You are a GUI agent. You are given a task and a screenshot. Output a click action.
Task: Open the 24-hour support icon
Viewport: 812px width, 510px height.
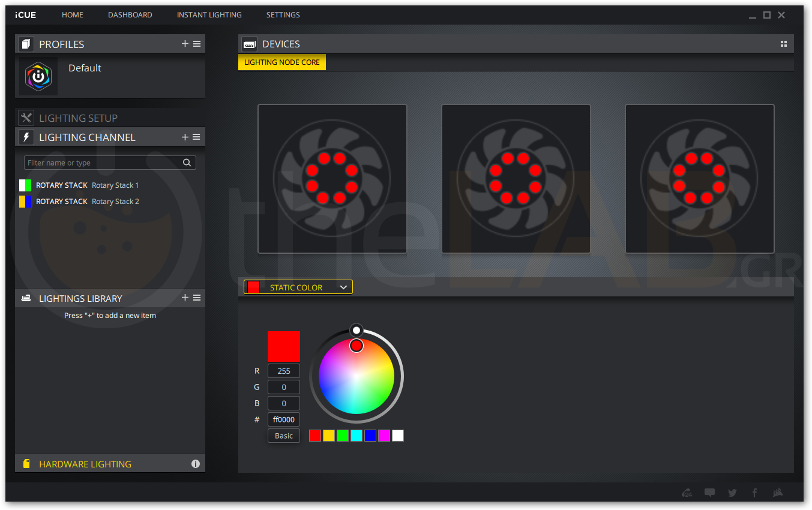click(x=687, y=493)
